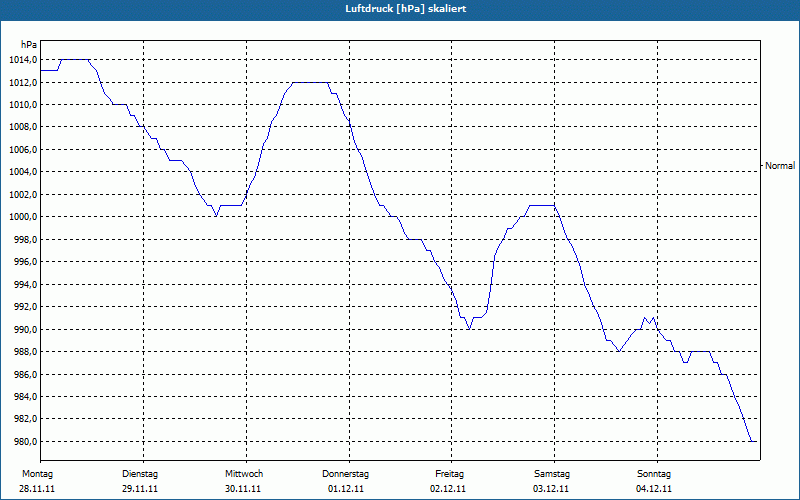Screen dimensions: 800x500
Task: Click the 'hPa' unit label
Action: pyautogui.click(x=29, y=45)
